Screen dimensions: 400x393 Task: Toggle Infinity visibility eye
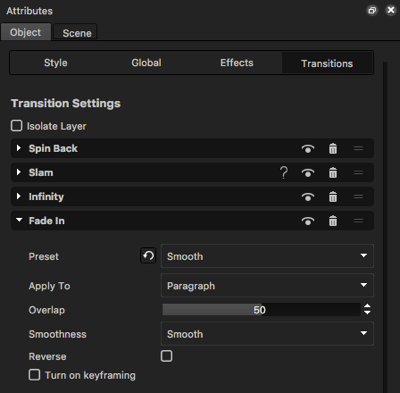point(308,197)
